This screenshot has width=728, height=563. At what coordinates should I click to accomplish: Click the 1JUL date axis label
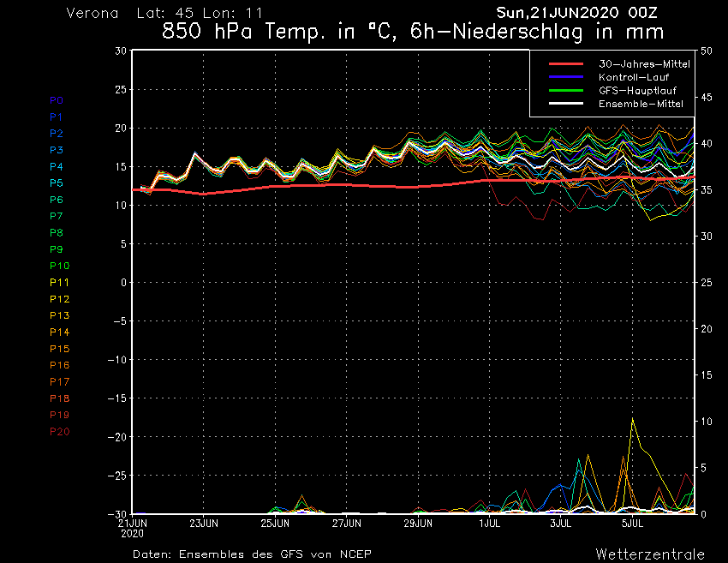[489, 524]
